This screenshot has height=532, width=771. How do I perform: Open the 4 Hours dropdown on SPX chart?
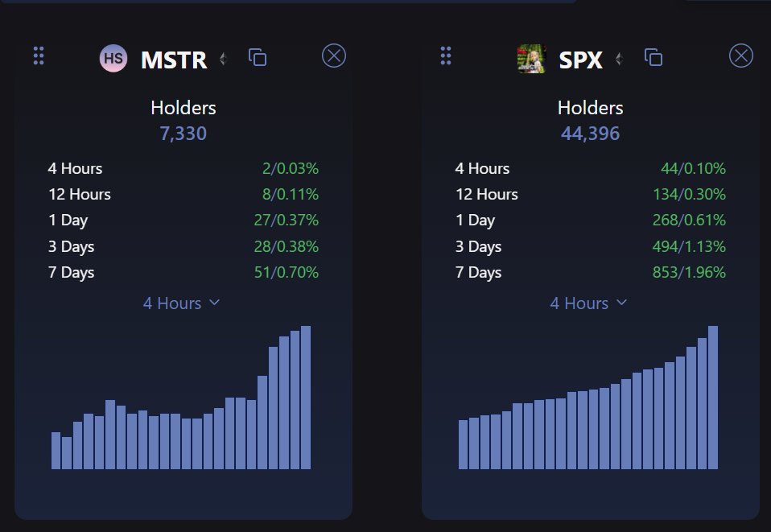588,303
